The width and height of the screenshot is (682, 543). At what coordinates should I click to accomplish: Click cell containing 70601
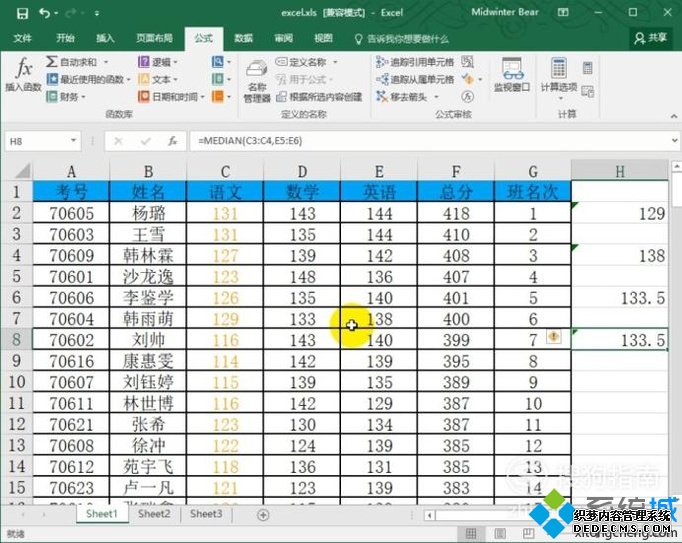(x=71, y=276)
